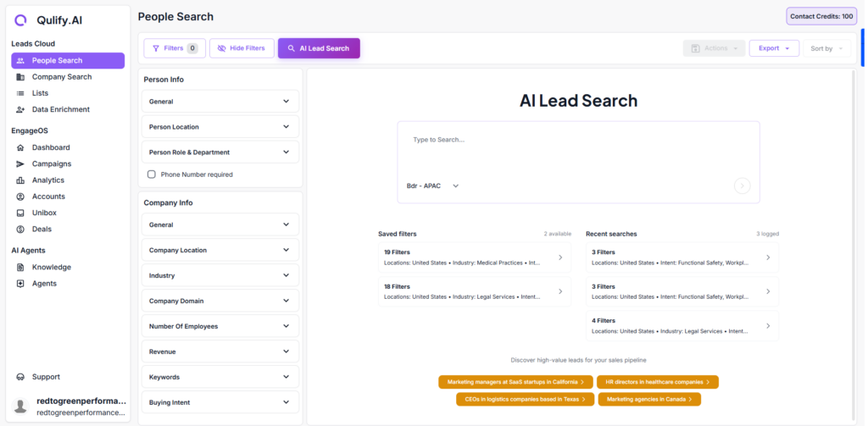Screen dimensions: 868x426
Task: Expand the Number Of Employees filter
Action: pyautogui.click(x=220, y=326)
